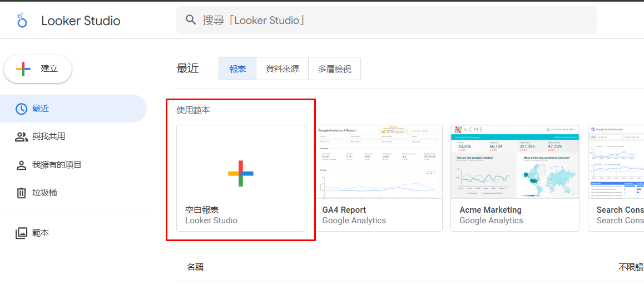The image size is (644, 284).
Task: Select the 多層檢視 tab
Action: [334, 68]
